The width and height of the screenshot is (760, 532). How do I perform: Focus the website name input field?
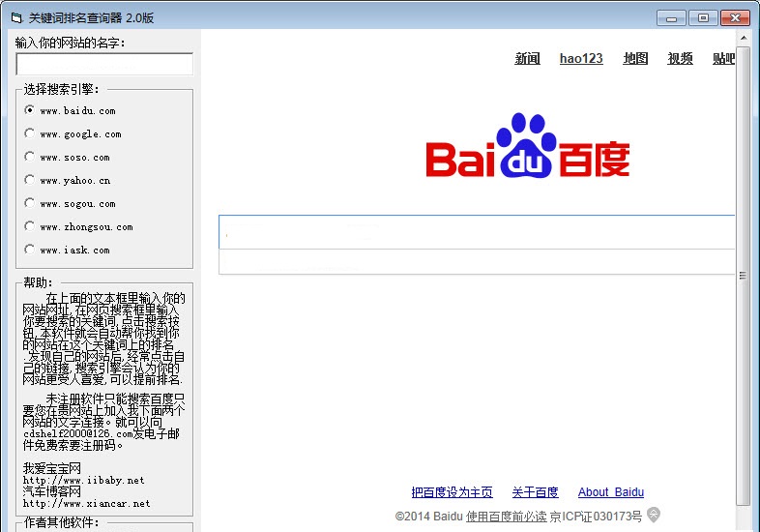click(104, 64)
